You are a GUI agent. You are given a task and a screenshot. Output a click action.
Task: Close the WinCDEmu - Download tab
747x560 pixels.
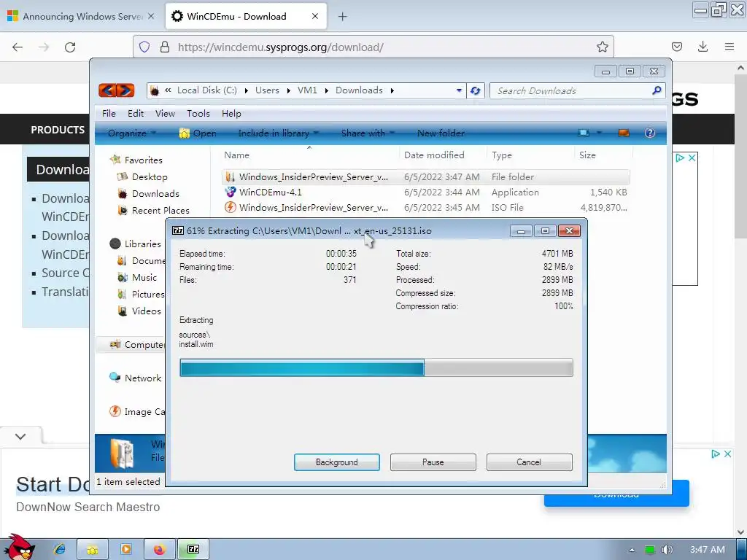[x=315, y=16]
